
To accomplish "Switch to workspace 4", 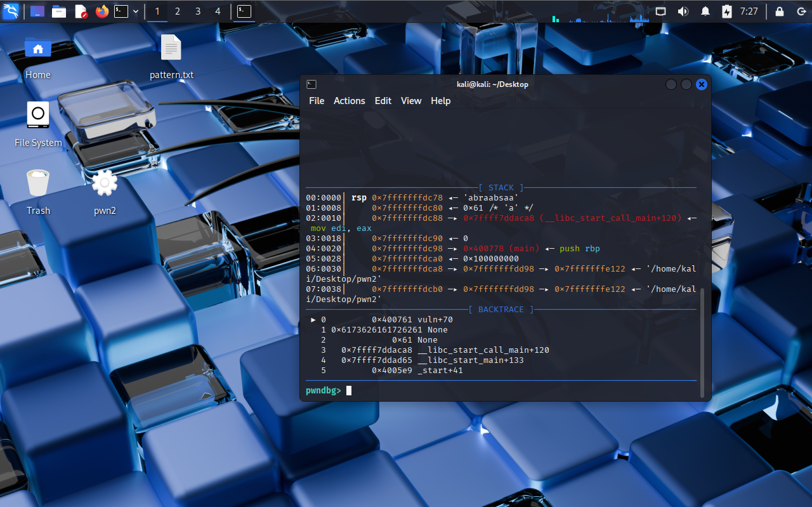I will click(x=218, y=11).
